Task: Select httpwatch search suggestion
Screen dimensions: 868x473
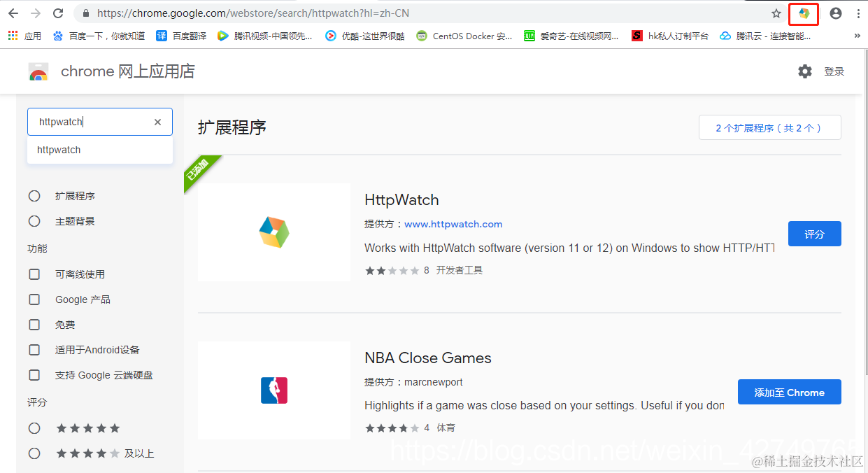Action: (100, 150)
